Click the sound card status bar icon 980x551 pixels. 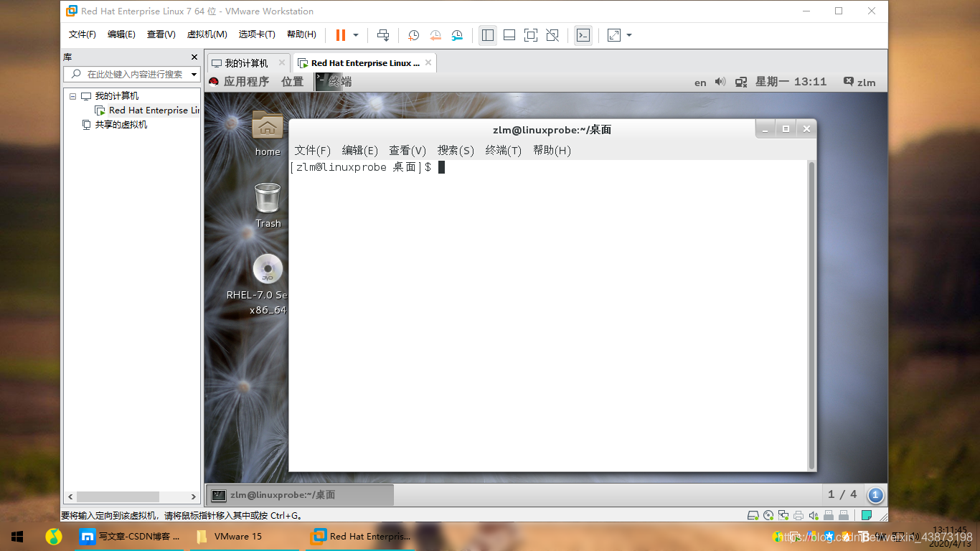coord(814,515)
